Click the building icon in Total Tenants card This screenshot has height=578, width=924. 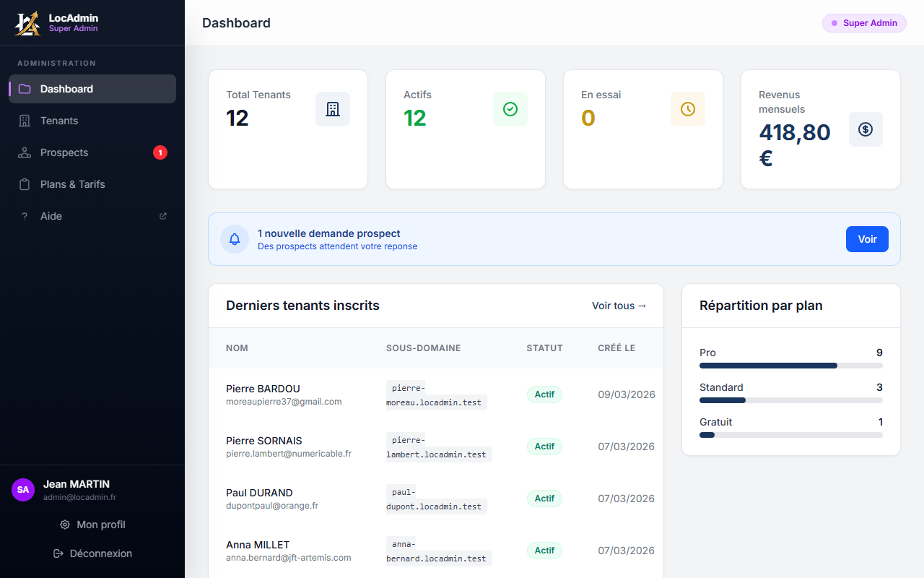point(333,109)
